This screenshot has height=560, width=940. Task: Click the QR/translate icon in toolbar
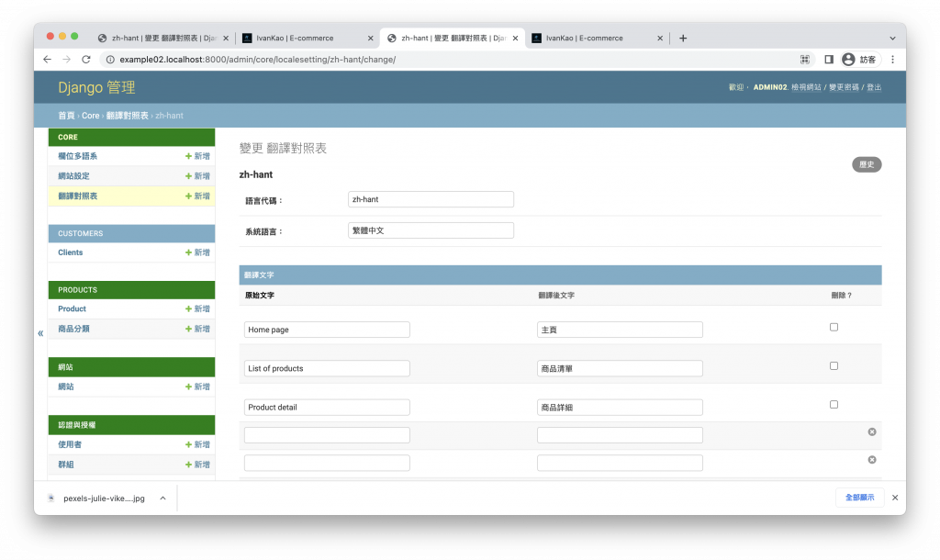pyautogui.click(x=804, y=60)
